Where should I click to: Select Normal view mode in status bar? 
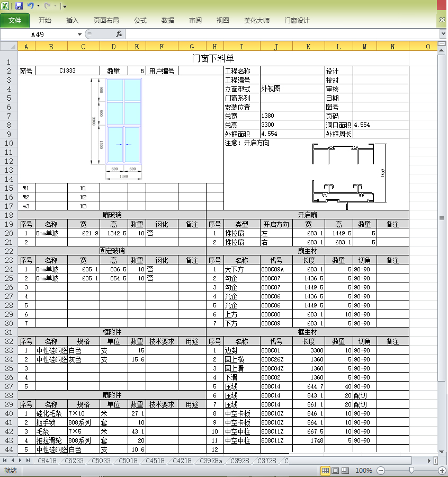(326, 471)
